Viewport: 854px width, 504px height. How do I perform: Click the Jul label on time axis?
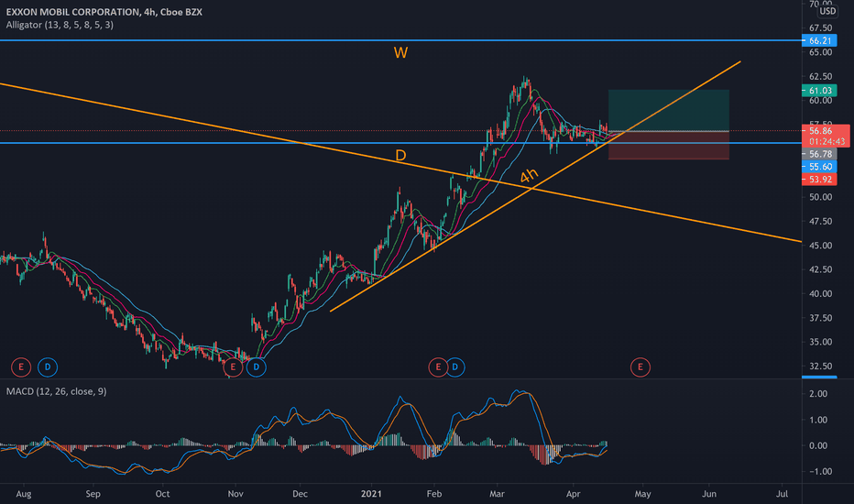point(782,494)
